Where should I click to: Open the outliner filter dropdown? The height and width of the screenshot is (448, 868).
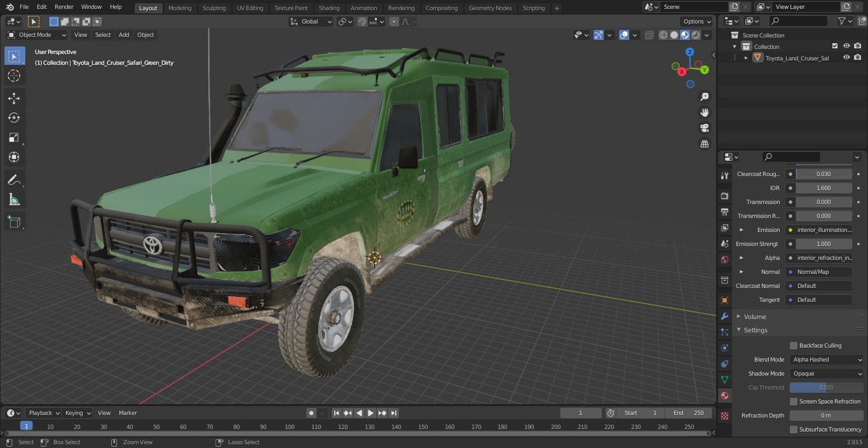click(844, 21)
